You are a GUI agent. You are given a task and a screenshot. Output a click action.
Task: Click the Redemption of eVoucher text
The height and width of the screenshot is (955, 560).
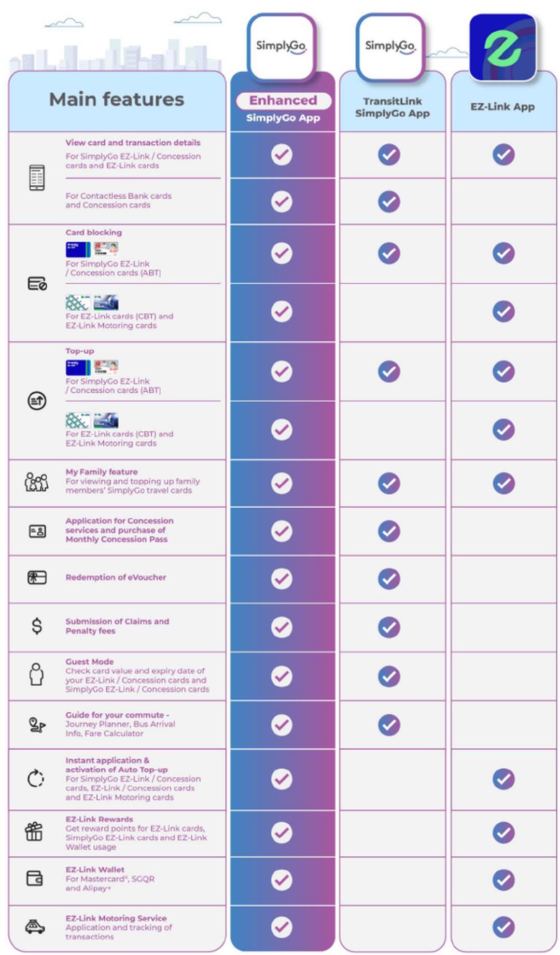coord(116,577)
